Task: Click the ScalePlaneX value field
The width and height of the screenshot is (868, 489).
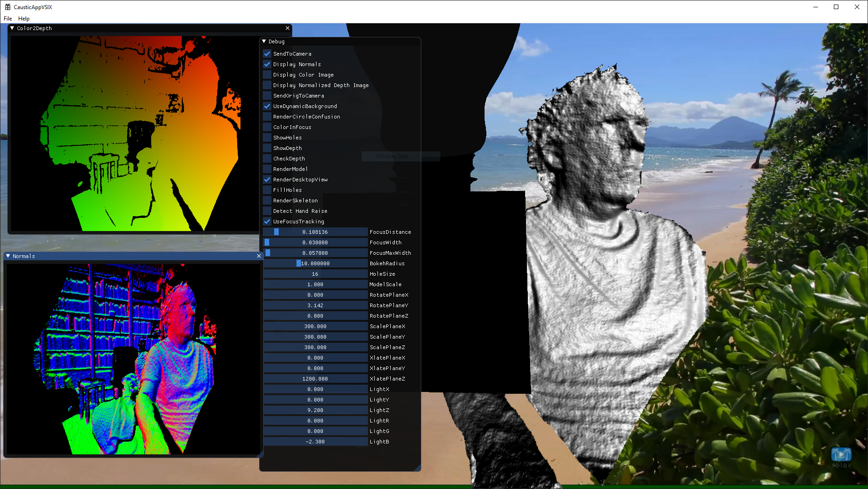Action: [x=315, y=326]
